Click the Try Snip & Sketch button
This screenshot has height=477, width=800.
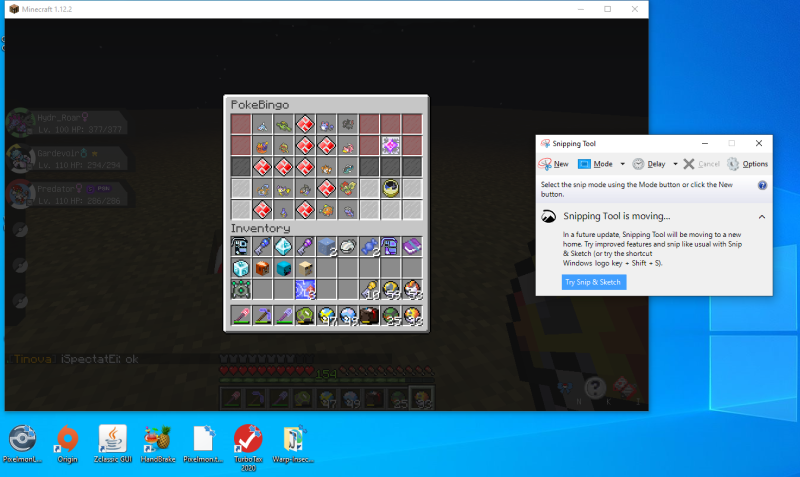tap(594, 282)
